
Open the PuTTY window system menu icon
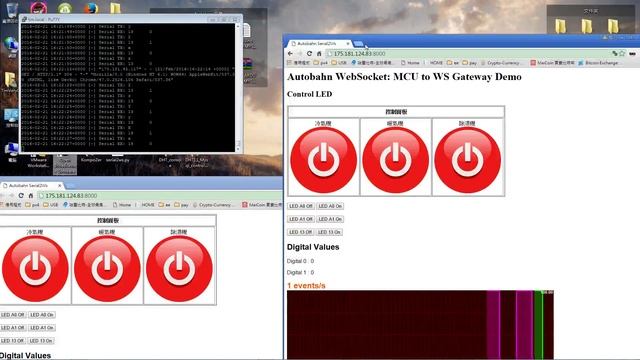(24, 19)
